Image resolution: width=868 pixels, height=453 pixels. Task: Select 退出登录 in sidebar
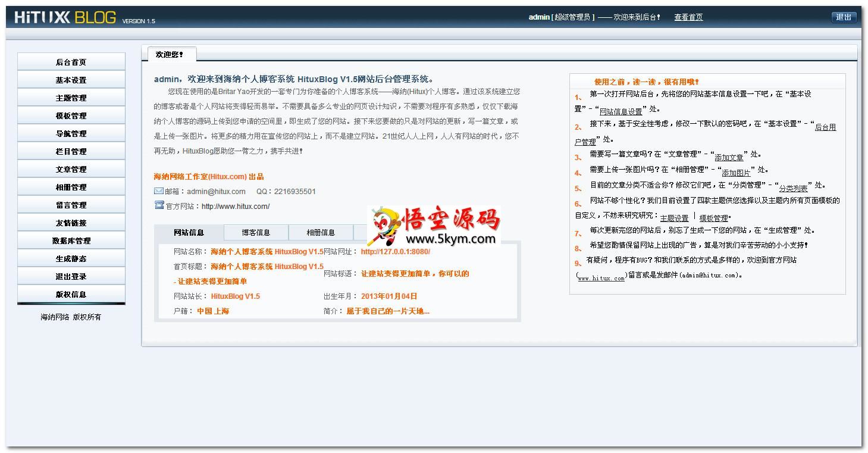tap(71, 276)
